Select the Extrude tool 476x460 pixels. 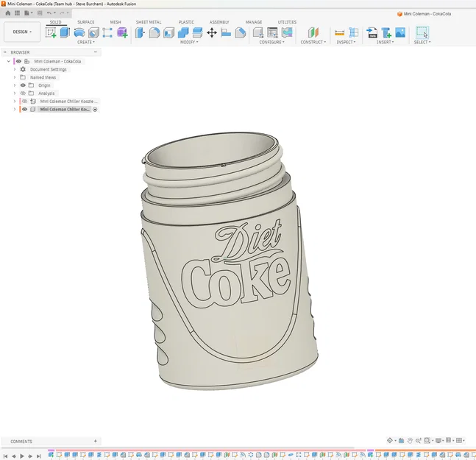65,32
